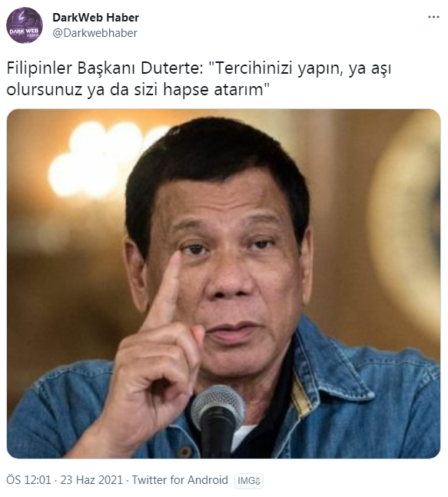Image resolution: width=448 pixels, height=497 pixels.
Task: Click the phrase Tercihinizi yapın
Action: [277, 69]
